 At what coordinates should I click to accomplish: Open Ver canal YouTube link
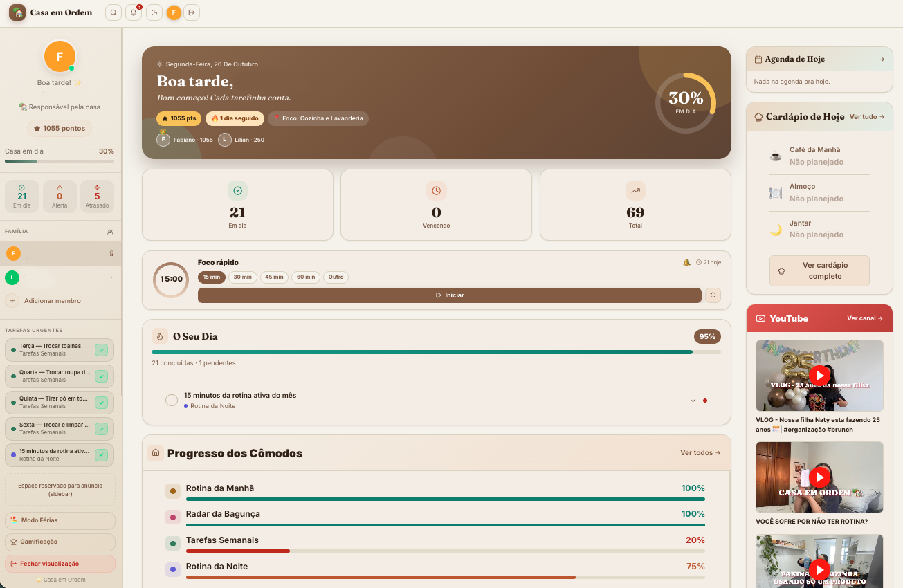point(865,318)
